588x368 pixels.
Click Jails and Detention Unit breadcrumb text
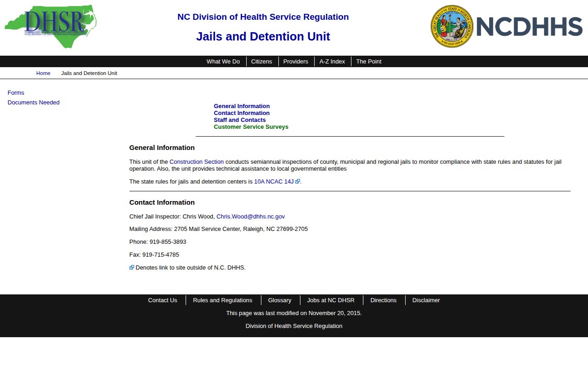[x=89, y=73]
